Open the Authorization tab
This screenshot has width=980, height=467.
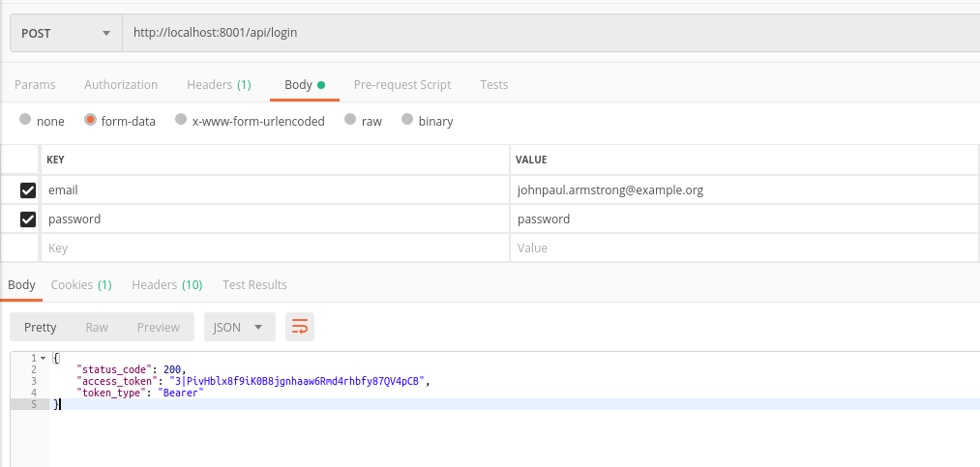coord(121,85)
